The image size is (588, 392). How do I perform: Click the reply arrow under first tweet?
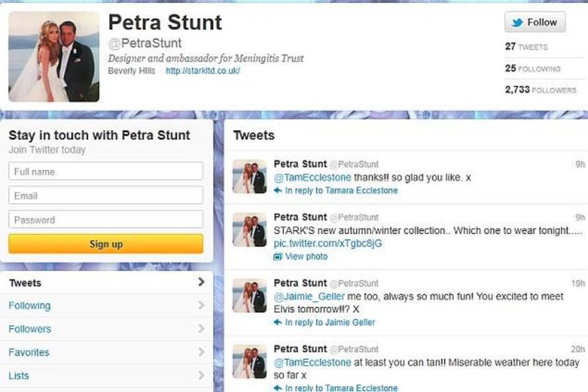pos(278,191)
